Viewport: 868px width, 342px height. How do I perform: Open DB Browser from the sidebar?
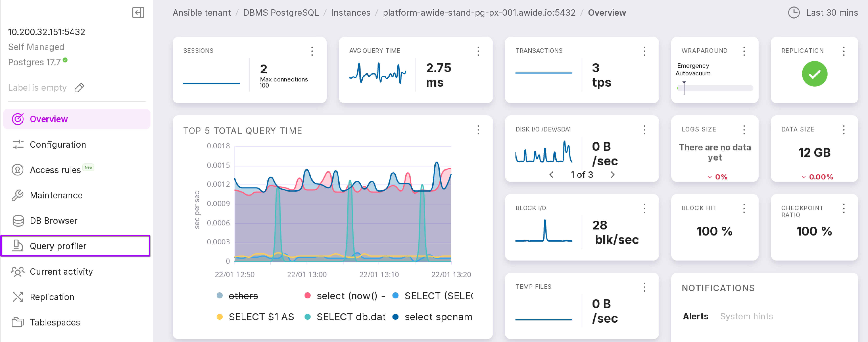click(53, 221)
